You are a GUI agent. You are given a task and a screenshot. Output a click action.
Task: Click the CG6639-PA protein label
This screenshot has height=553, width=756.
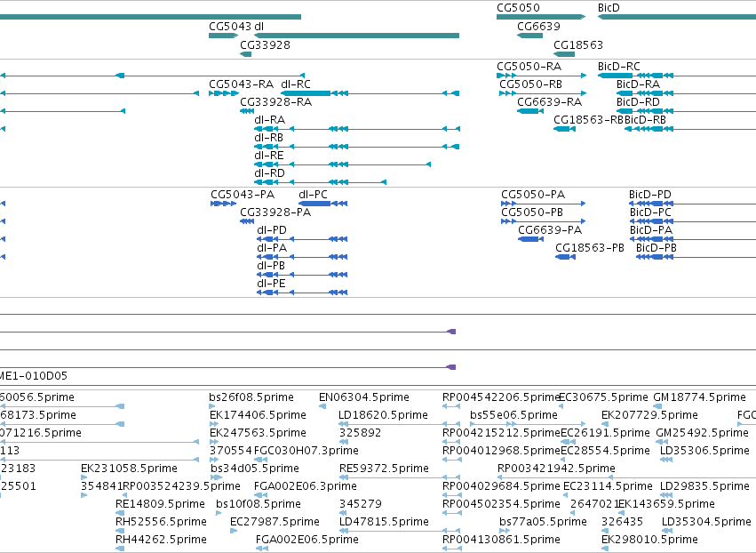[x=550, y=230]
